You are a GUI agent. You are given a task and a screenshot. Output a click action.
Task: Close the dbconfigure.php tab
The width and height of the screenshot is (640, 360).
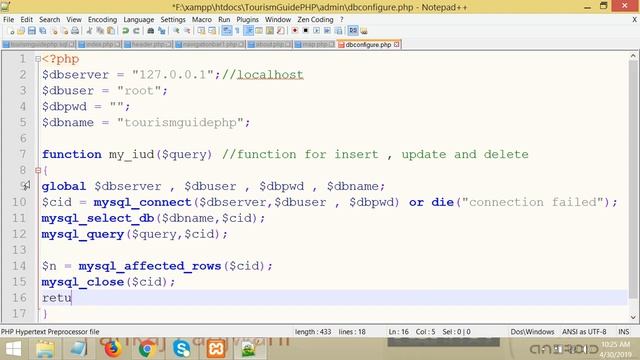point(396,44)
